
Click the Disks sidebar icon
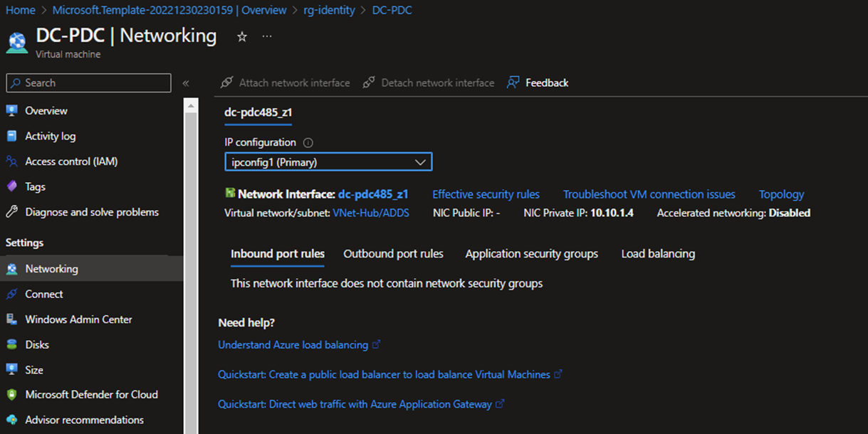11,344
